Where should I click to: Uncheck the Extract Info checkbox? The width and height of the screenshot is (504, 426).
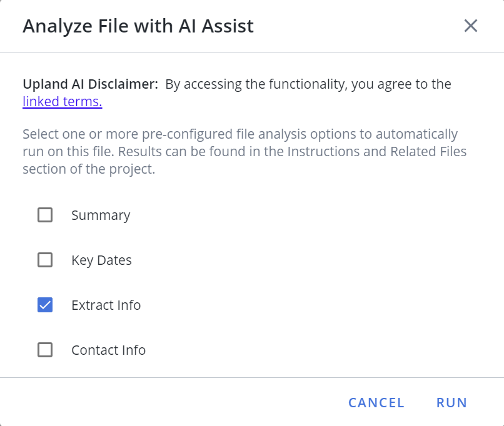[45, 305]
